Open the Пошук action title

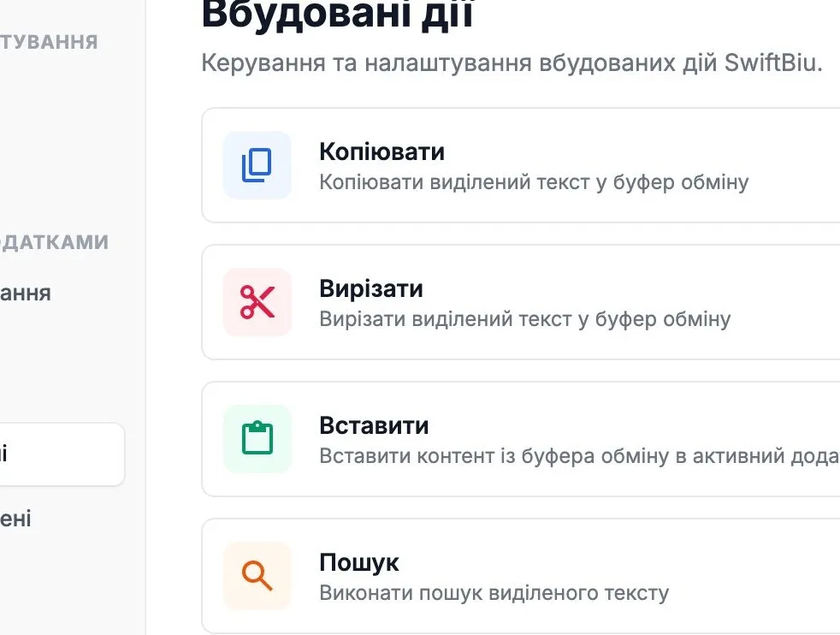pyautogui.click(x=359, y=562)
